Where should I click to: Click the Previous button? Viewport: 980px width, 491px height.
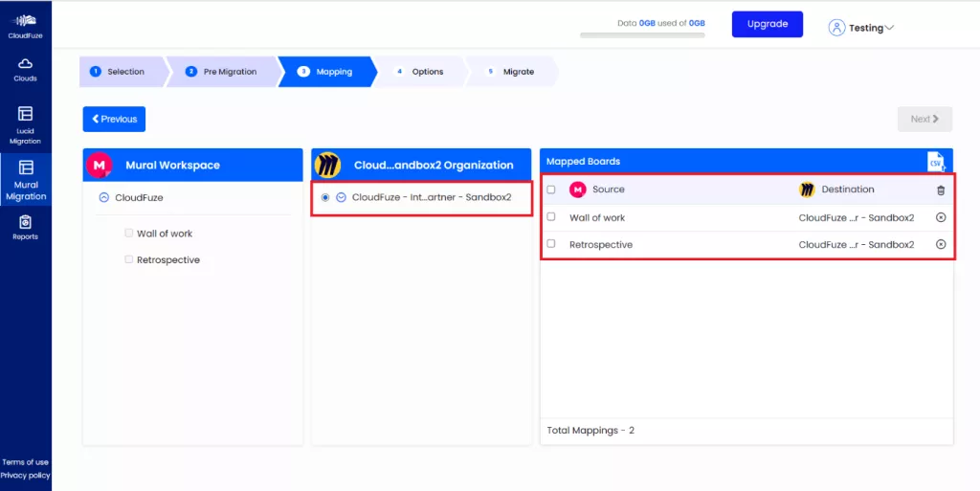coord(115,119)
